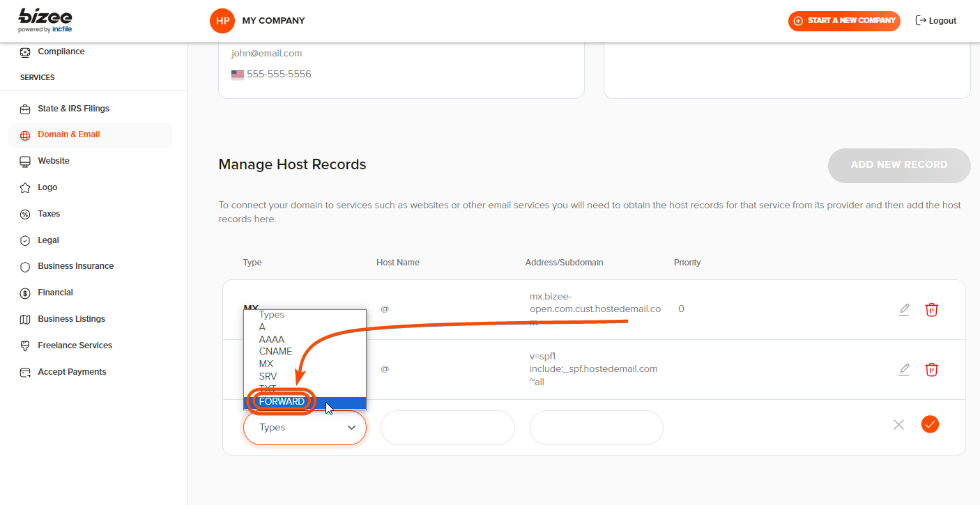
Task: Choose CNAME record type option
Action: click(275, 352)
